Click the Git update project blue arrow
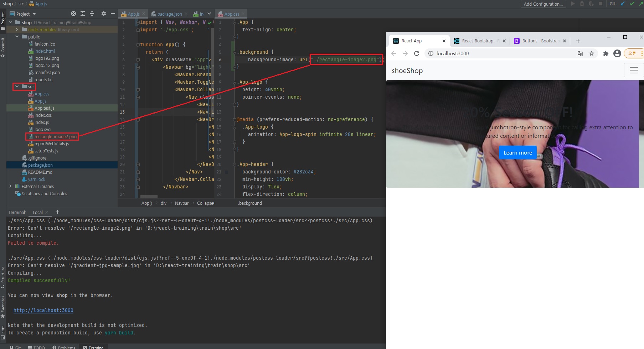Screen dimensions: 644x349 click(x=623, y=4)
